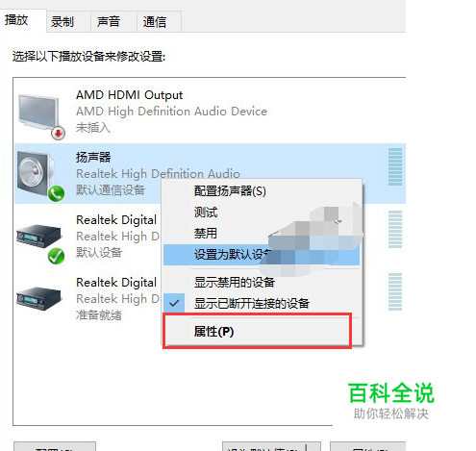Click the first Realtek Digital device icon

(38, 237)
